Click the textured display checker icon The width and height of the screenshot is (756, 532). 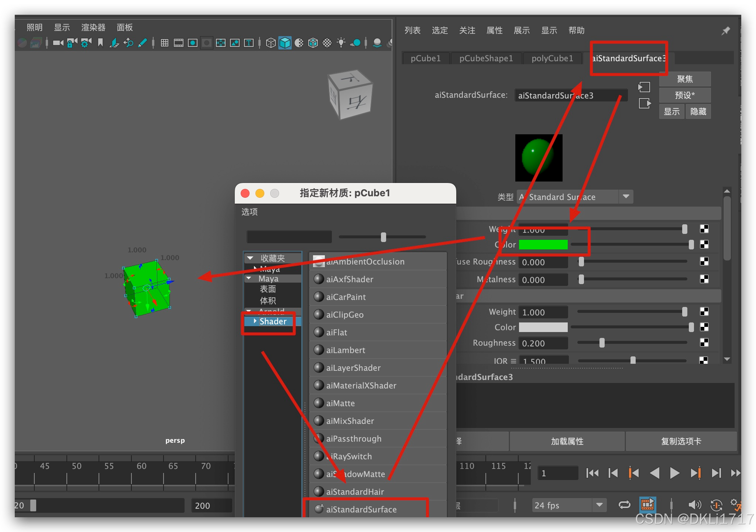coord(327,43)
